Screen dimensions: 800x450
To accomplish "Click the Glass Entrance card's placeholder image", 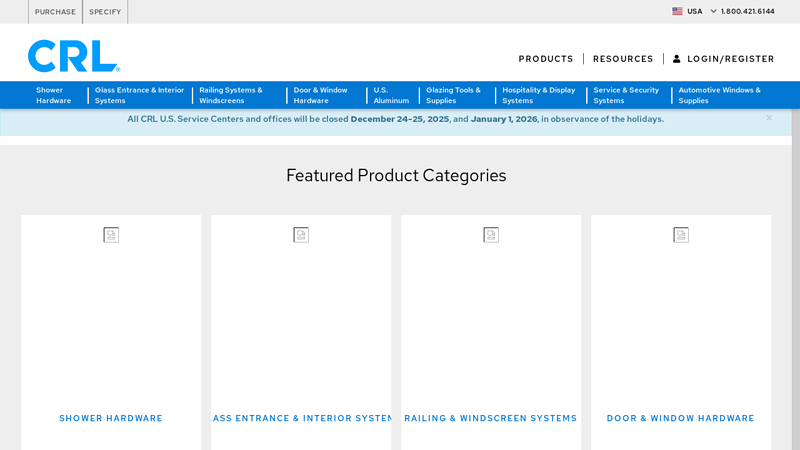I will [x=301, y=235].
